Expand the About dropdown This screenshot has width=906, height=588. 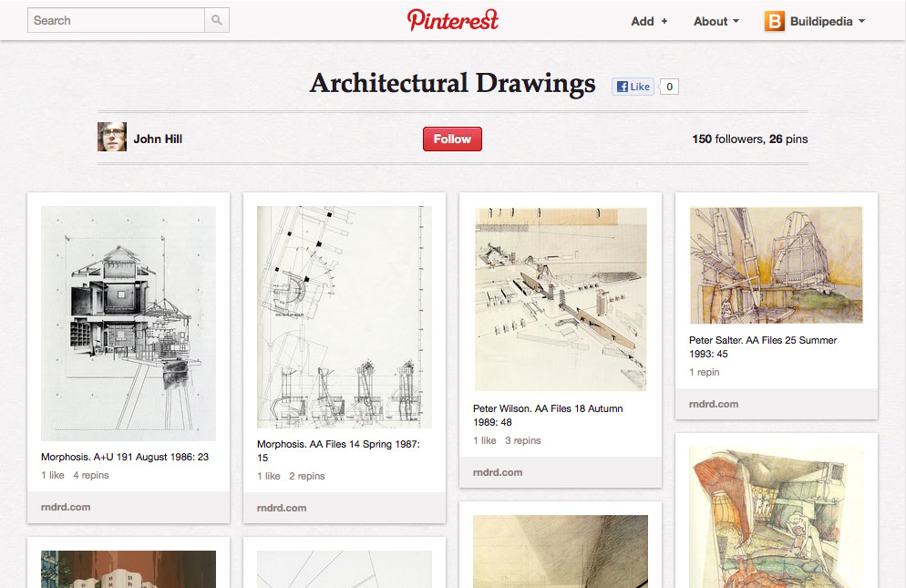tap(716, 21)
